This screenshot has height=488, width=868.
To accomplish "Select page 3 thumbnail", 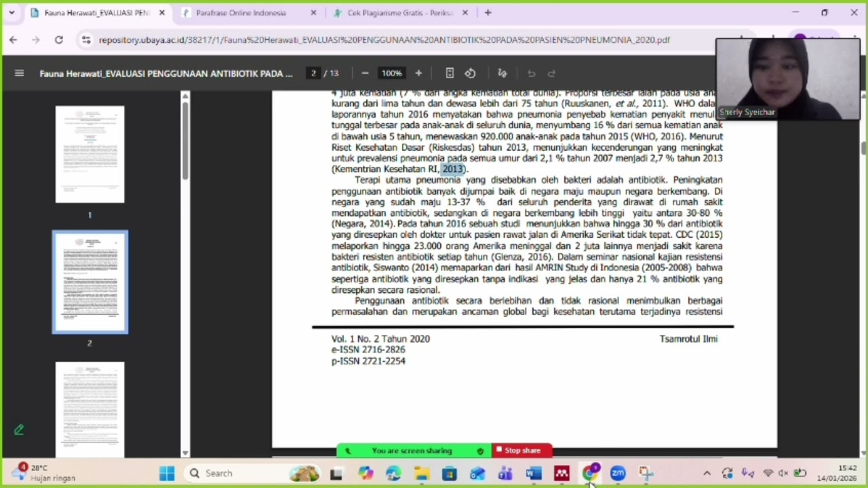I will (x=90, y=409).
